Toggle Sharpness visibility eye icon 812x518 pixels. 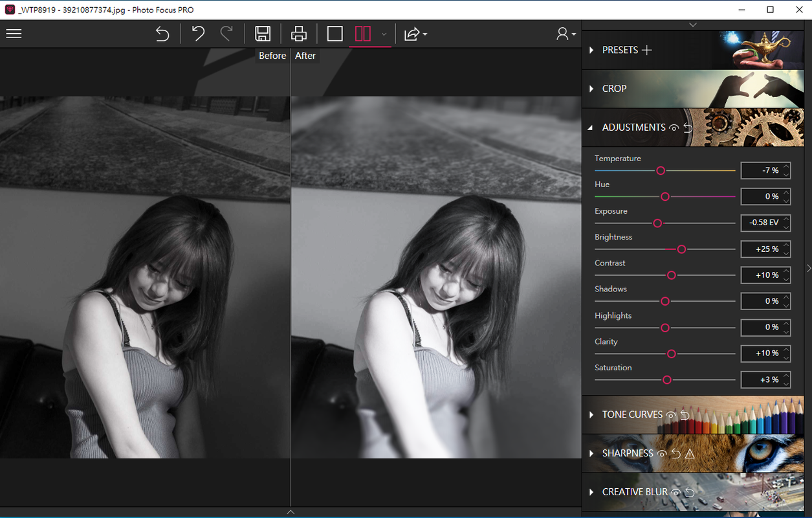pos(662,453)
